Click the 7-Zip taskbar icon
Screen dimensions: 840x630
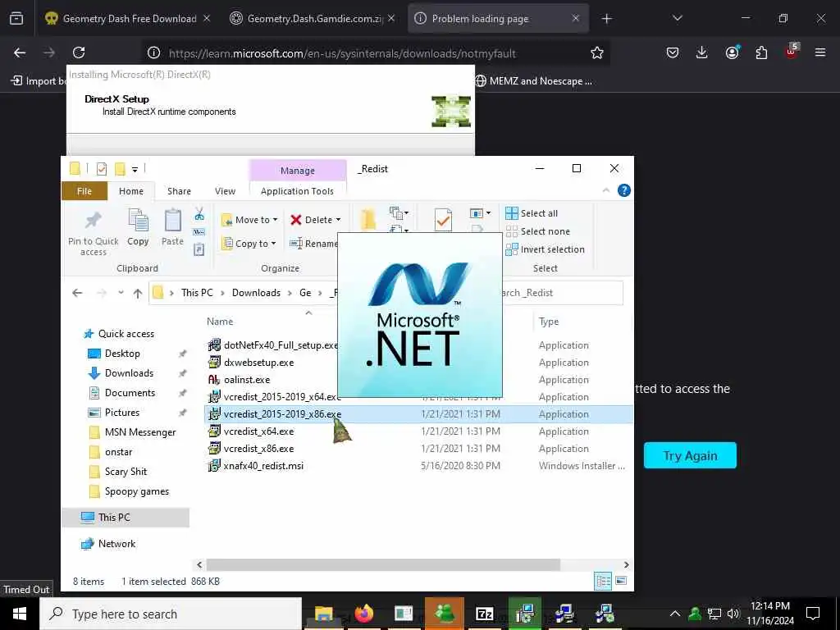484,614
